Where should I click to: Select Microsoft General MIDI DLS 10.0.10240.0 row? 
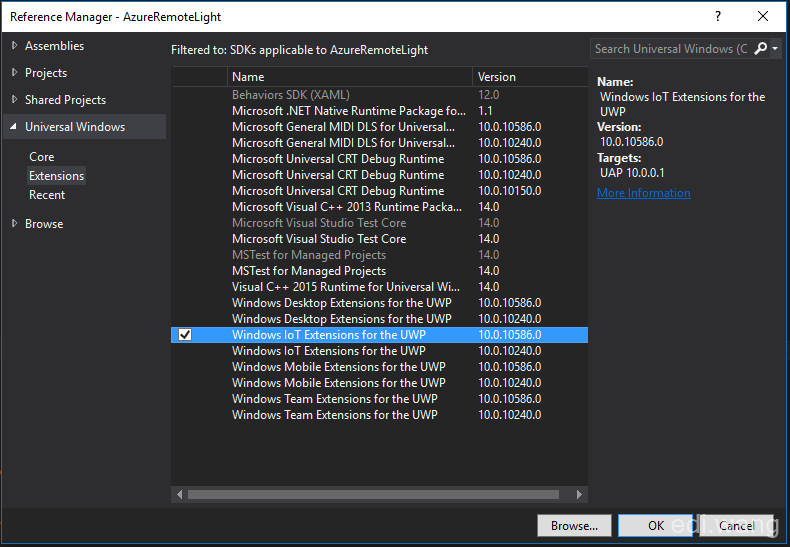(x=379, y=143)
